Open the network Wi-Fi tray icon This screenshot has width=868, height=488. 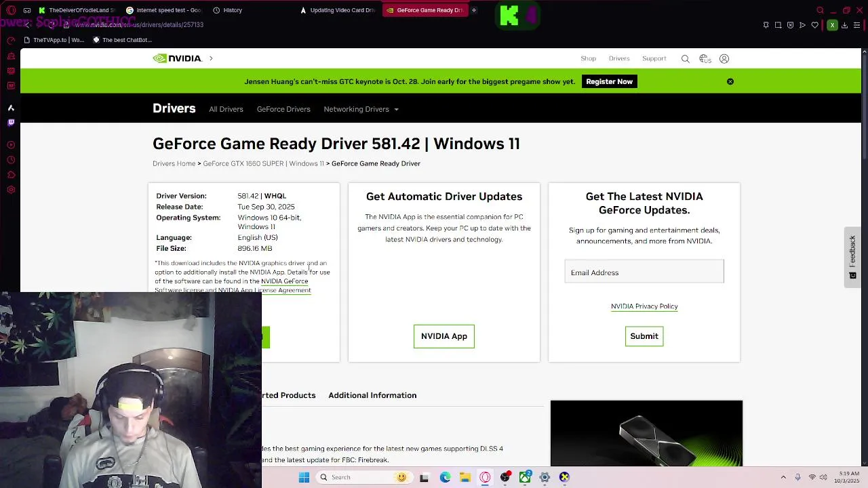(812, 477)
